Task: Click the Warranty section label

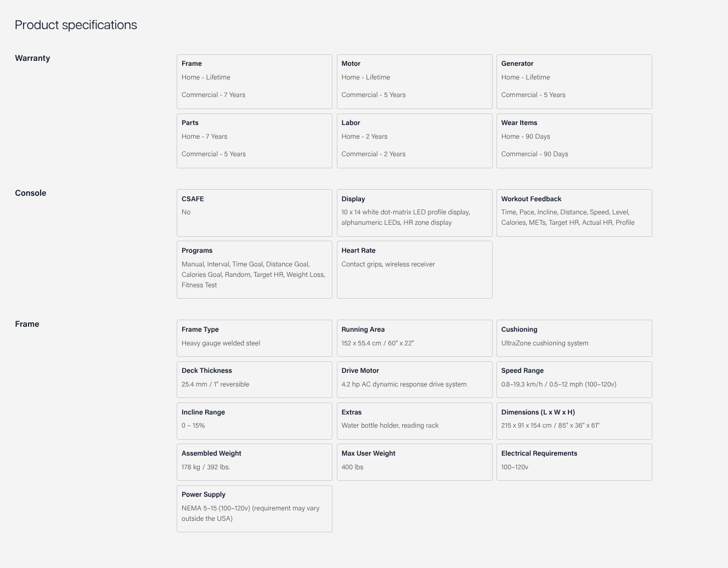Action: tap(32, 58)
